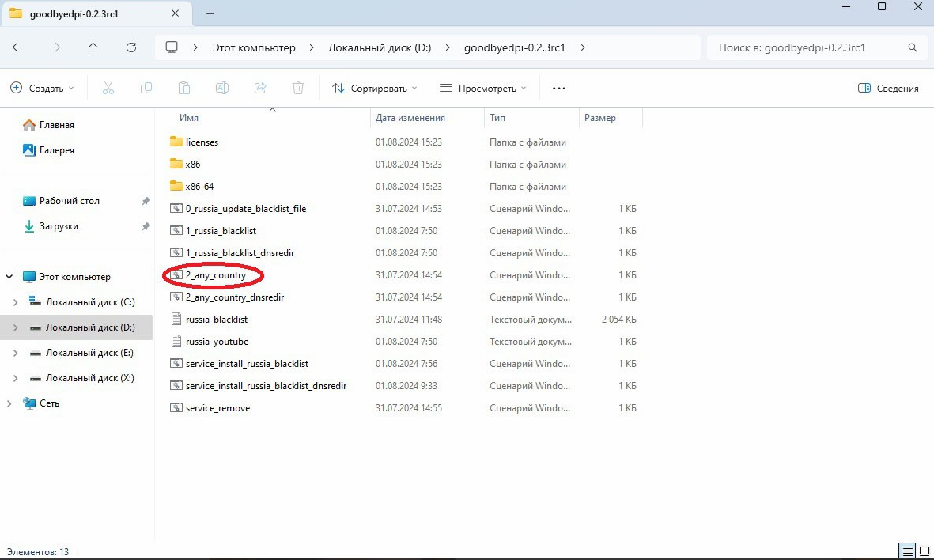Click the licenses folder icon

[x=176, y=142]
